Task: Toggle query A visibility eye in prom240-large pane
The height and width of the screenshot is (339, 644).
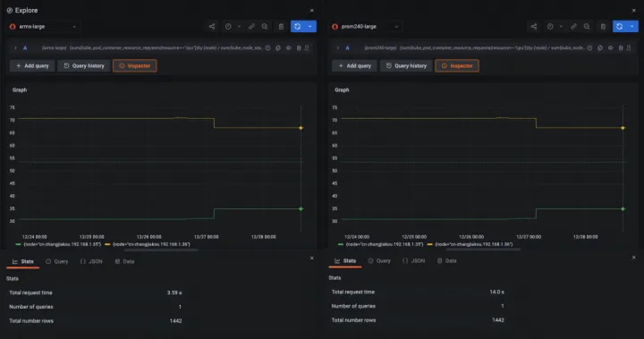Action: point(611,48)
